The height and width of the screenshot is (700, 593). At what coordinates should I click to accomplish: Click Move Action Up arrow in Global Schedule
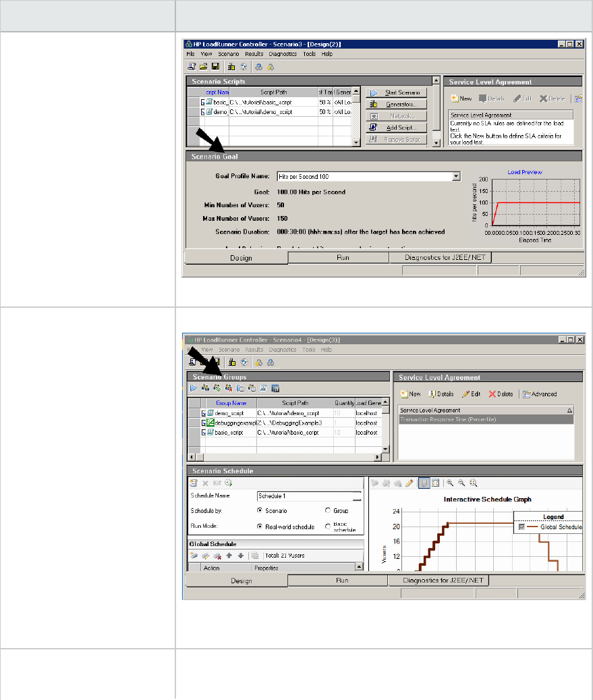[229, 556]
